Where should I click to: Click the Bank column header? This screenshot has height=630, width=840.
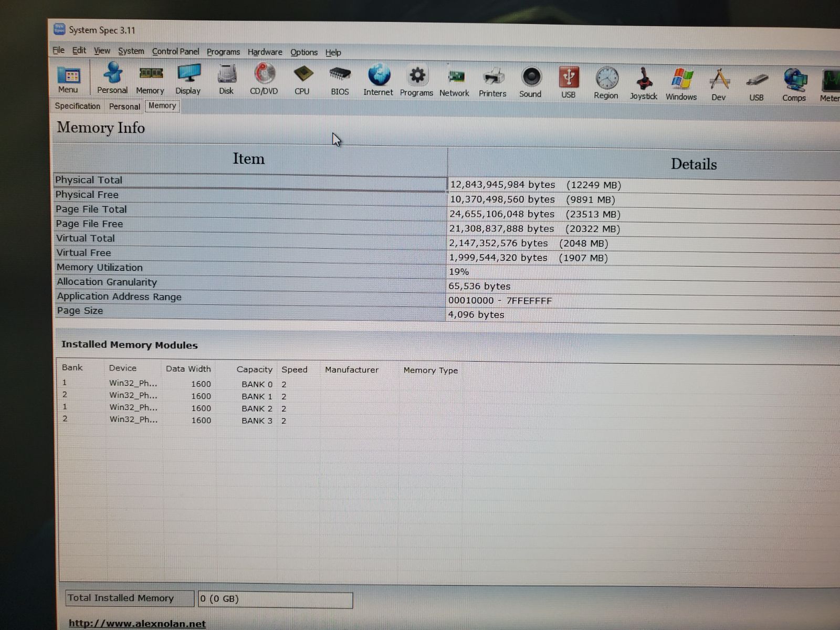(x=72, y=367)
